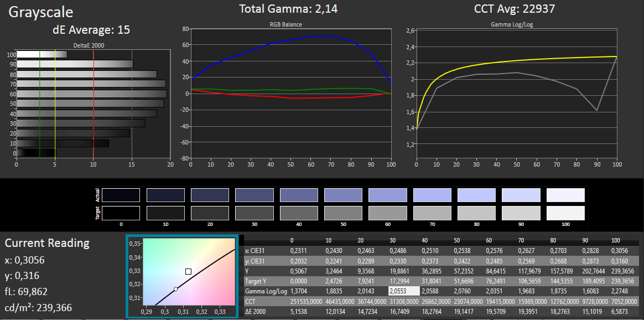Click the Target Y value 51,6696

[x=464, y=281]
